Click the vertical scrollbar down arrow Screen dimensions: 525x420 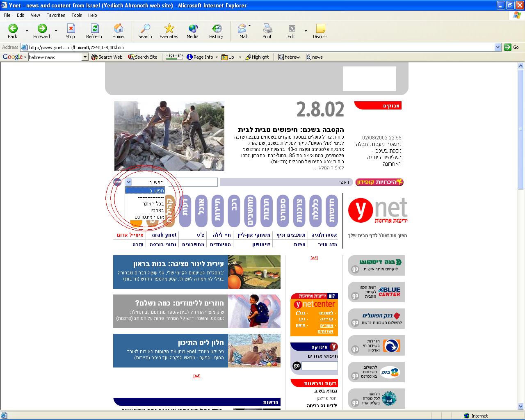point(521,406)
